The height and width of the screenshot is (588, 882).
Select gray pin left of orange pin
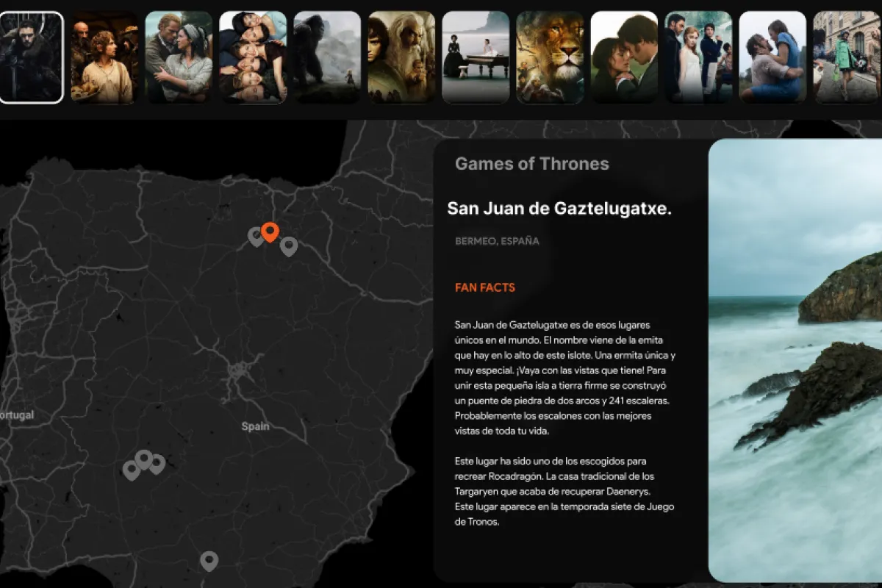tap(256, 236)
